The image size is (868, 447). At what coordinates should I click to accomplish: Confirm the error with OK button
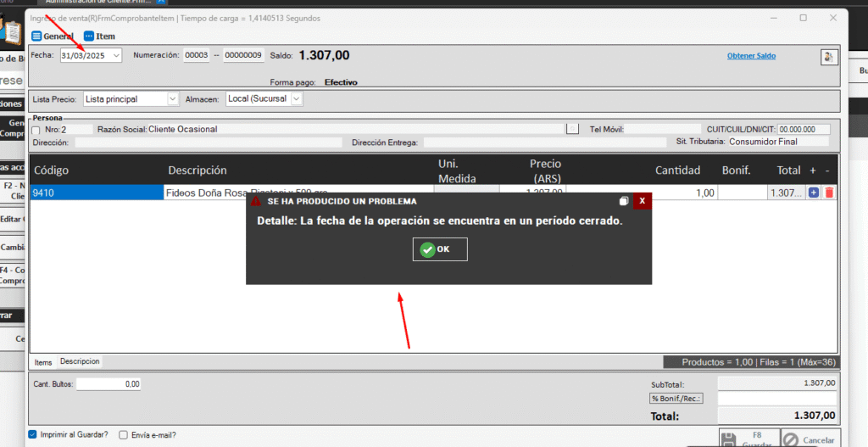(x=440, y=249)
